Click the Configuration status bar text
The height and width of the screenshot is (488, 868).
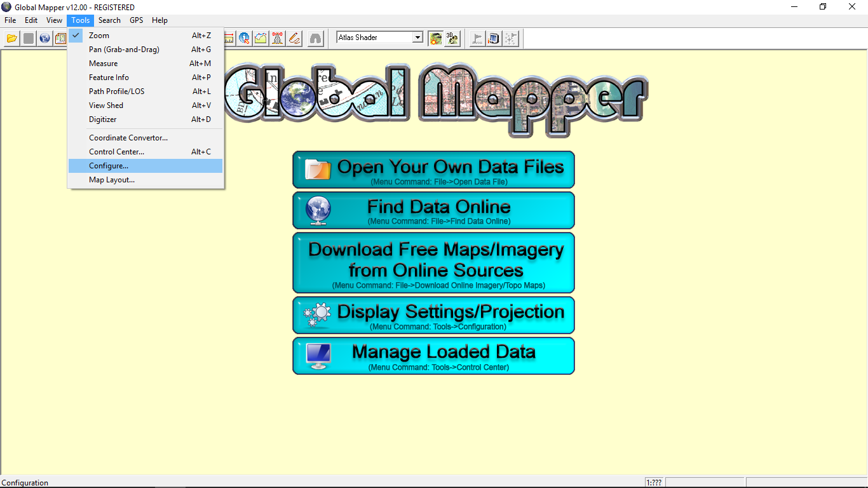[25, 483]
